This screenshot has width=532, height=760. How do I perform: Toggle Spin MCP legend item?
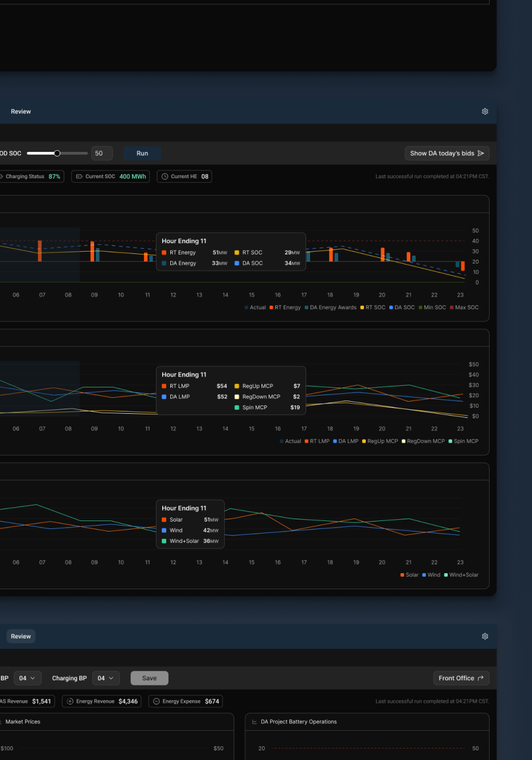(463, 441)
